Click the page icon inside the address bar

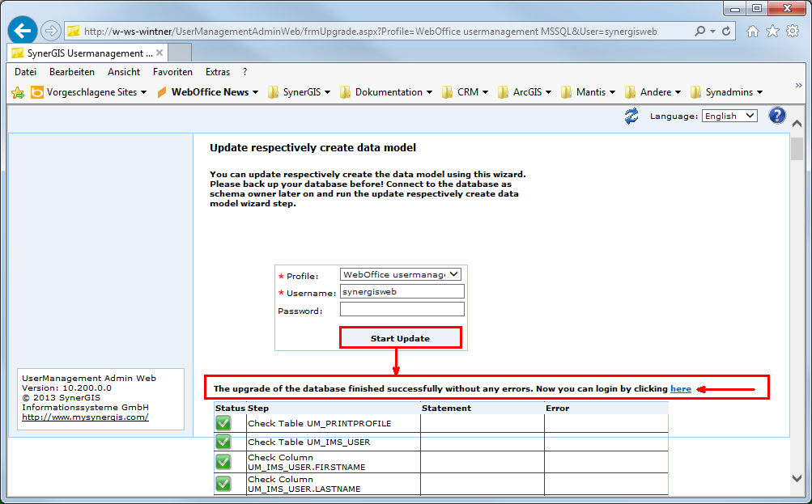[74, 30]
